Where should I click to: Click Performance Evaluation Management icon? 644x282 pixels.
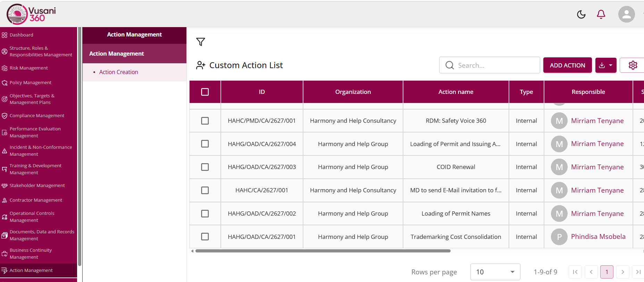[5, 132]
